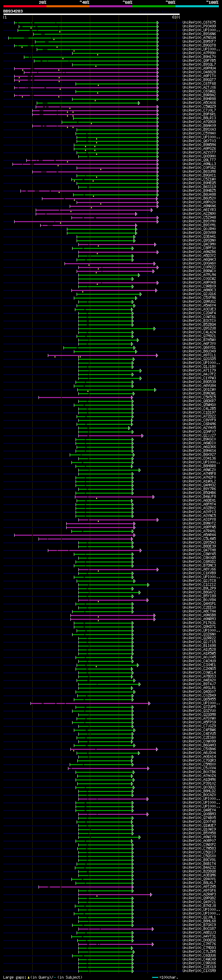
Task: Select label UniRef100_Q4HSP1
Action: click(x=199, y=604)
